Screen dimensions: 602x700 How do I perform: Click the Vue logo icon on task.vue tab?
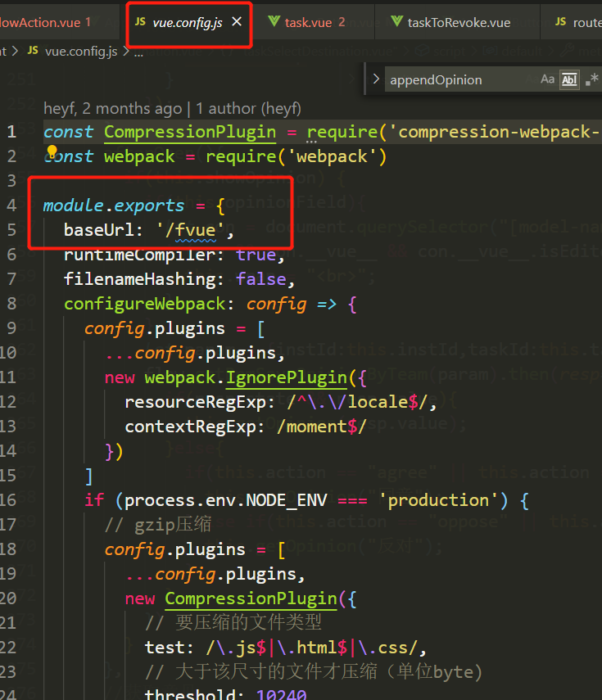(x=272, y=22)
